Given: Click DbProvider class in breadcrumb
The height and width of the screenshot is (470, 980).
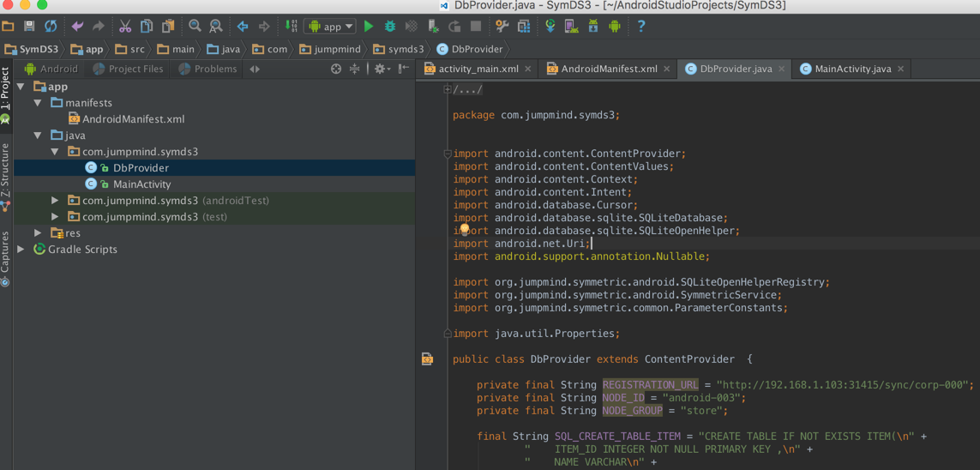Looking at the screenshot, I should pos(470,50).
